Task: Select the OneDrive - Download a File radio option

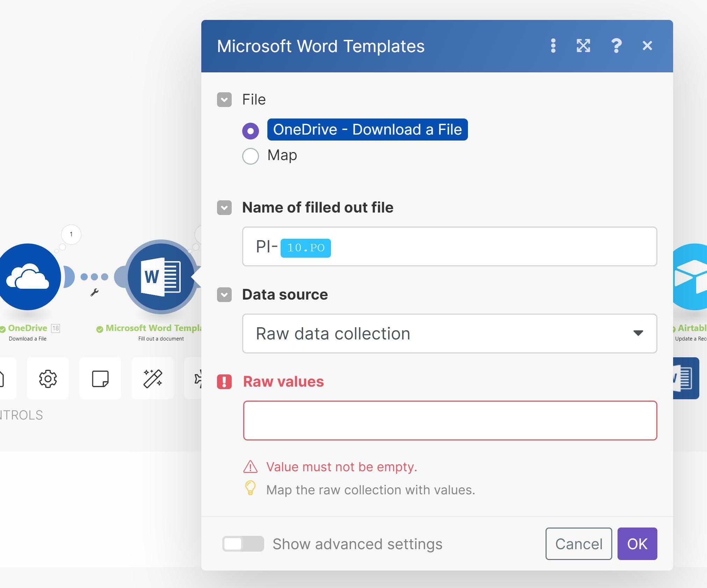Action: coord(251,131)
